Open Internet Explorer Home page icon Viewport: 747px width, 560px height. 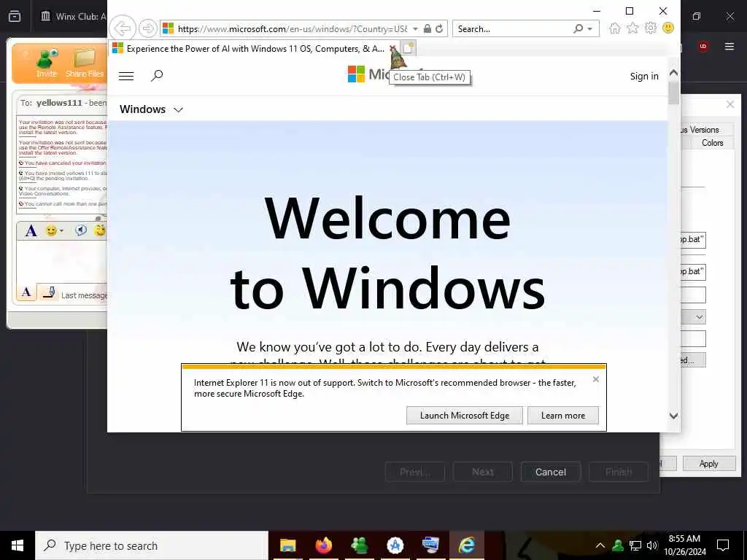tap(614, 28)
